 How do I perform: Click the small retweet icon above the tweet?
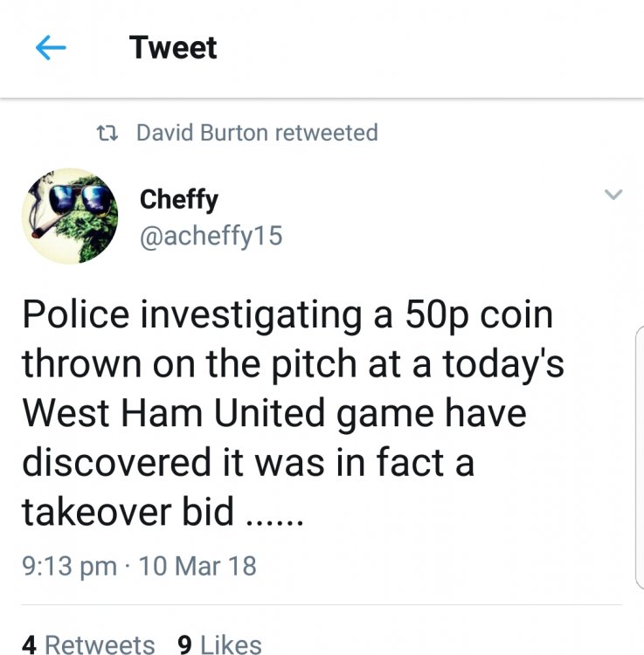tap(107, 134)
